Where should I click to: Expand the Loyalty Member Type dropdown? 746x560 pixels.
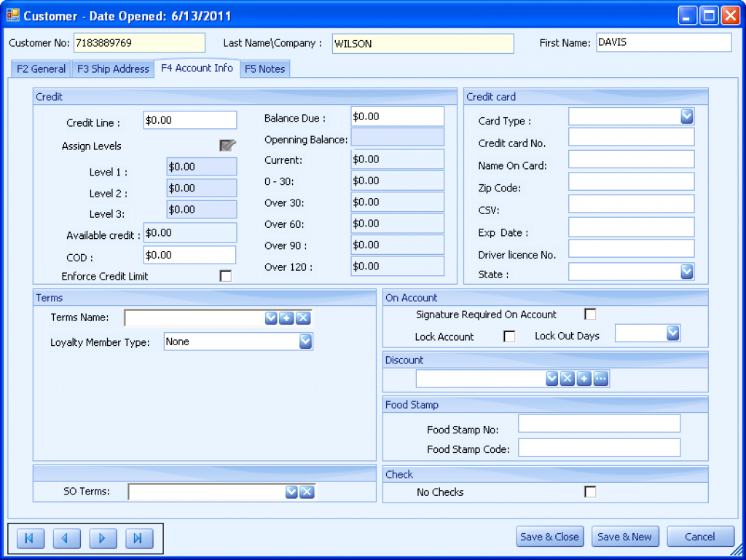tap(305, 341)
